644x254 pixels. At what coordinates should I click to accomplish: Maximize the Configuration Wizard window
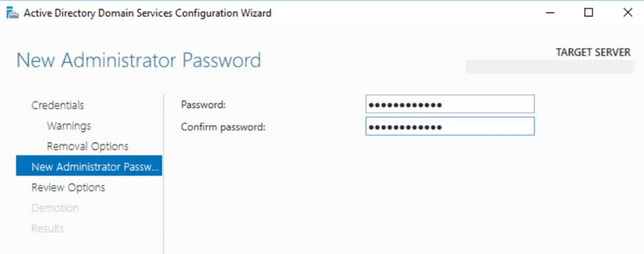tap(589, 13)
